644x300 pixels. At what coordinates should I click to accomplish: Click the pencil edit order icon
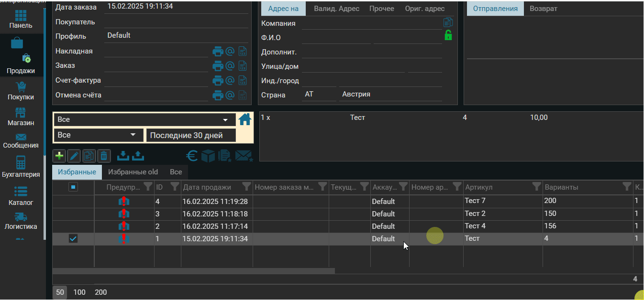[74, 156]
